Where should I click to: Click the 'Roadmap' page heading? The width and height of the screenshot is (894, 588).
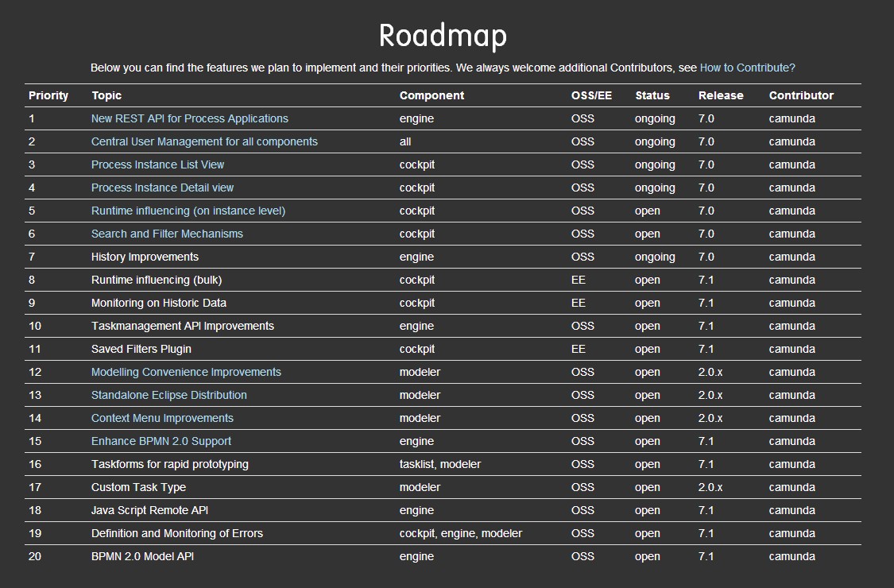(x=443, y=36)
